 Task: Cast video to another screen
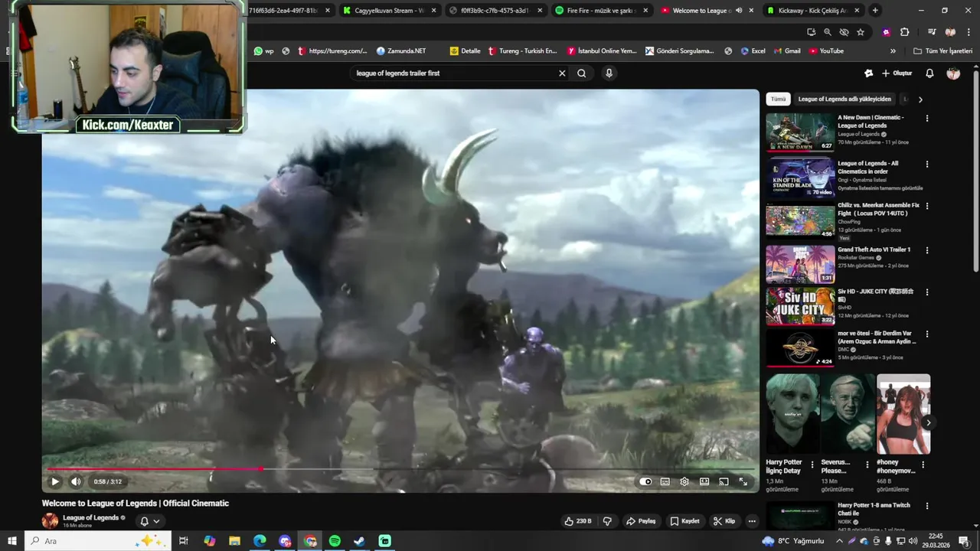click(x=724, y=481)
